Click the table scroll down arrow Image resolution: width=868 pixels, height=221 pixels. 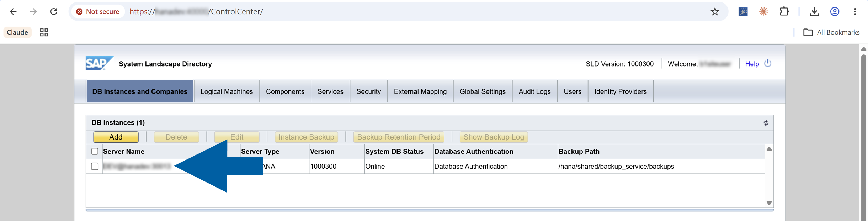(x=769, y=203)
